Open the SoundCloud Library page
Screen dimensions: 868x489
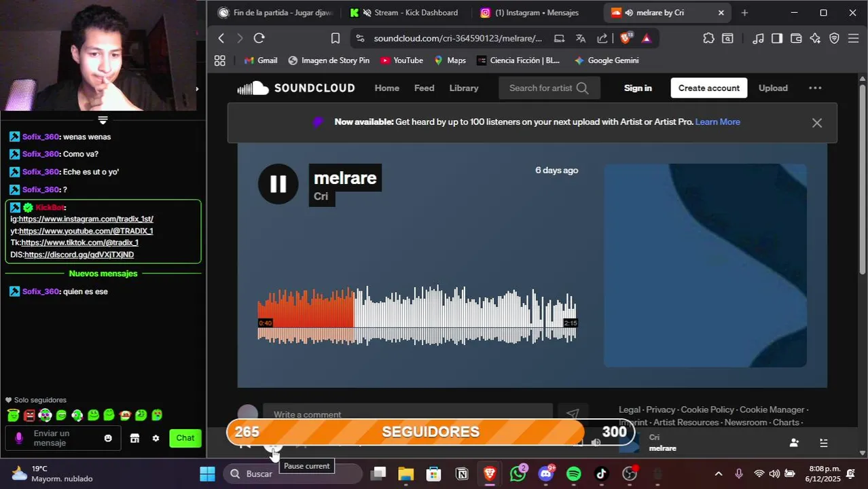click(464, 88)
